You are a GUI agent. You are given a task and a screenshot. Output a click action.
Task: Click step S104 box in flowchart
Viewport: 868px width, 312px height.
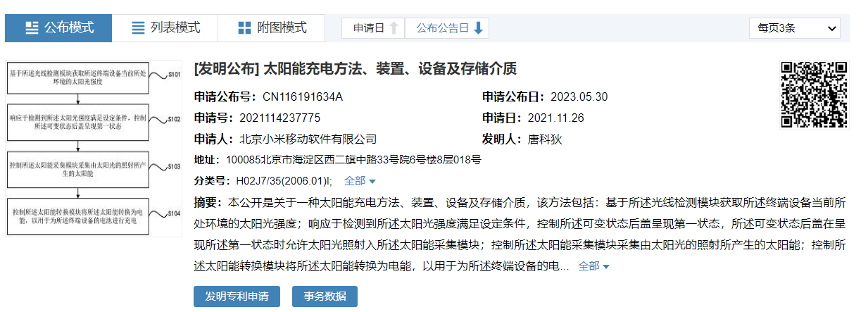(x=77, y=216)
